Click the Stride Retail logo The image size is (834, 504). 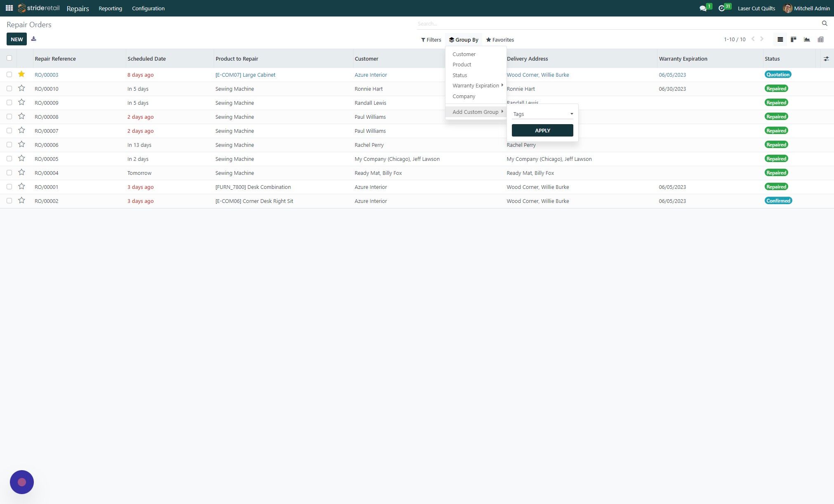pos(39,8)
